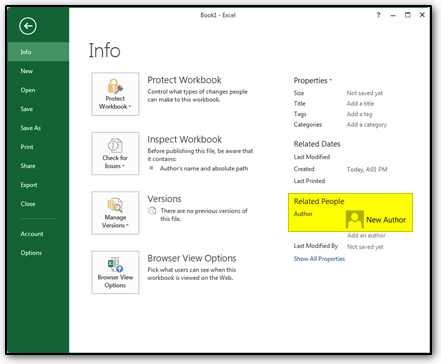Click the Add an author field
This screenshot has width=441, height=364.
pyautogui.click(x=366, y=235)
